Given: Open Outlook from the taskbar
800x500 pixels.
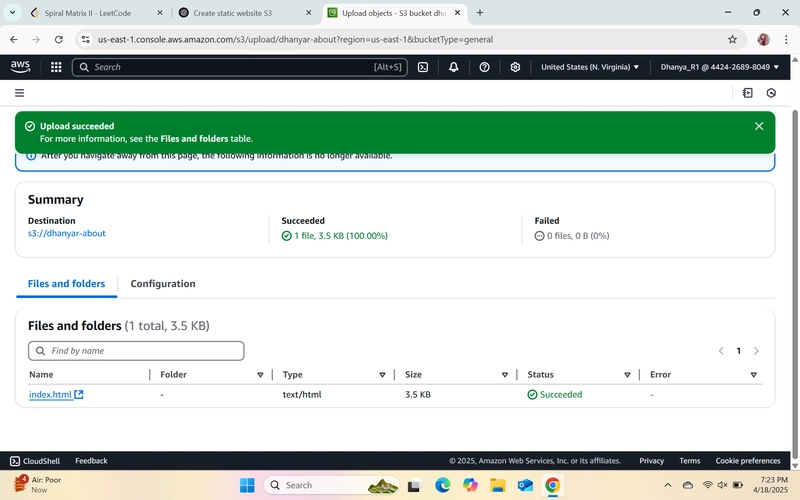Looking at the screenshot, I should pyautogui.click(x=525, y=485).
